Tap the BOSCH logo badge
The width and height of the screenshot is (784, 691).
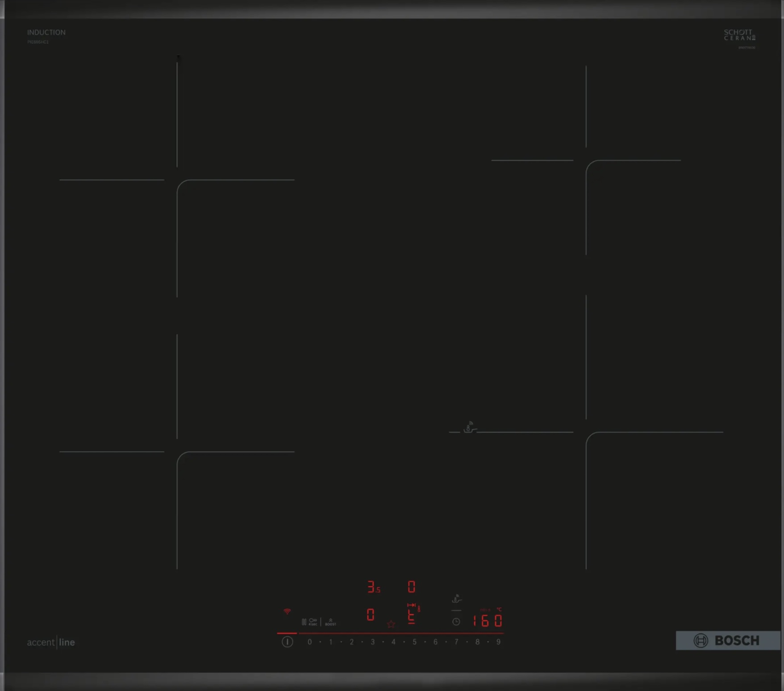(728, 641)
